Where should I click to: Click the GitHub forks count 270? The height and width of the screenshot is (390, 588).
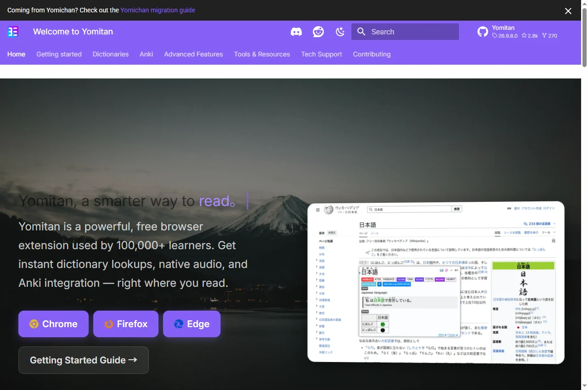549,36
